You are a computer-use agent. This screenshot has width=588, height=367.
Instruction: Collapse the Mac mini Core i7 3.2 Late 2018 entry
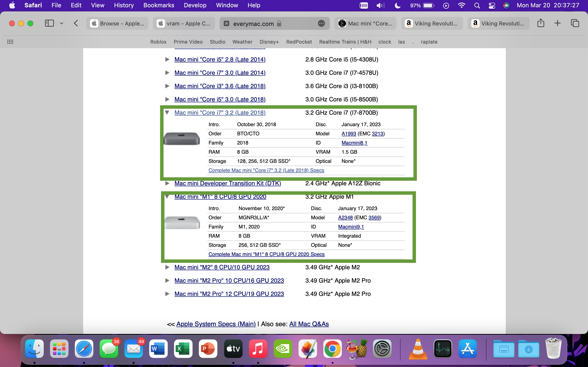click(x=167, y=113)
